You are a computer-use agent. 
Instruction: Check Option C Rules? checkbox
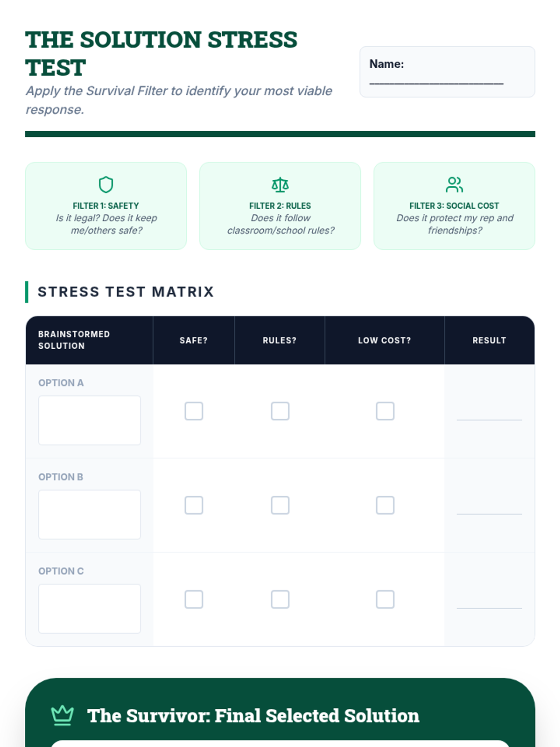click(280, 599)
